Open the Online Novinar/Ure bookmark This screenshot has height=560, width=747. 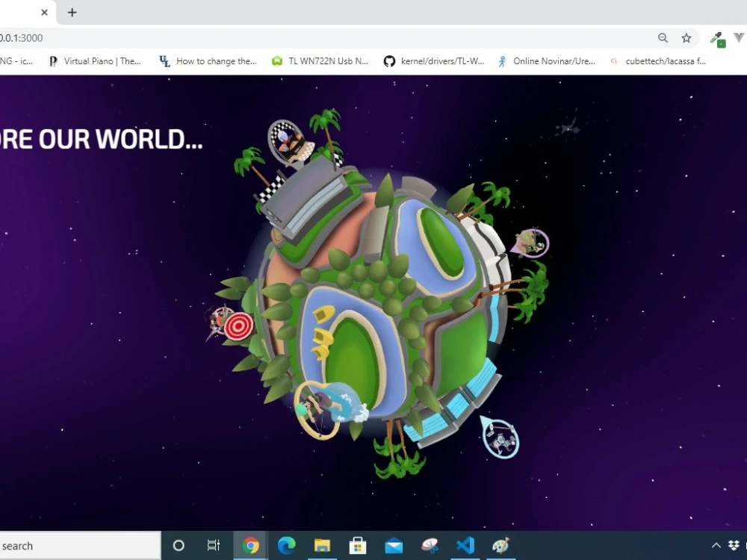(546, 61)
